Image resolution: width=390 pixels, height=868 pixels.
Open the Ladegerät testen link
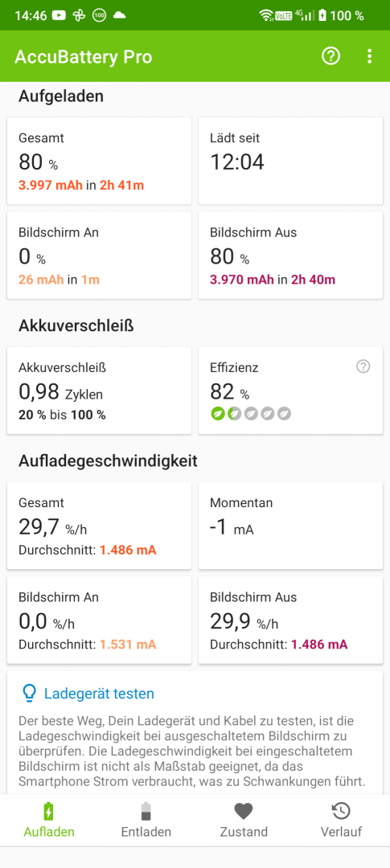point(99,694)
